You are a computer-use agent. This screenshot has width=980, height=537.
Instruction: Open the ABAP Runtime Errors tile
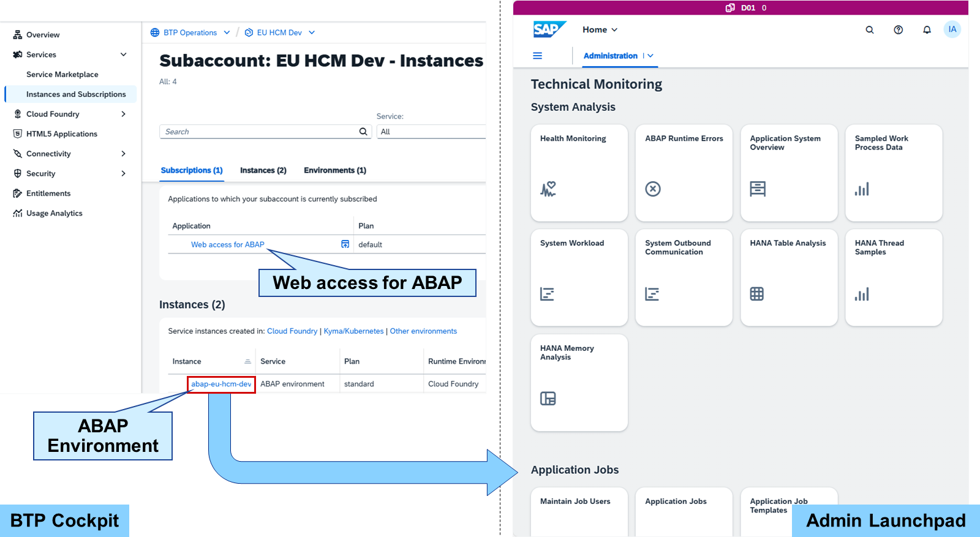click(684, 173)
